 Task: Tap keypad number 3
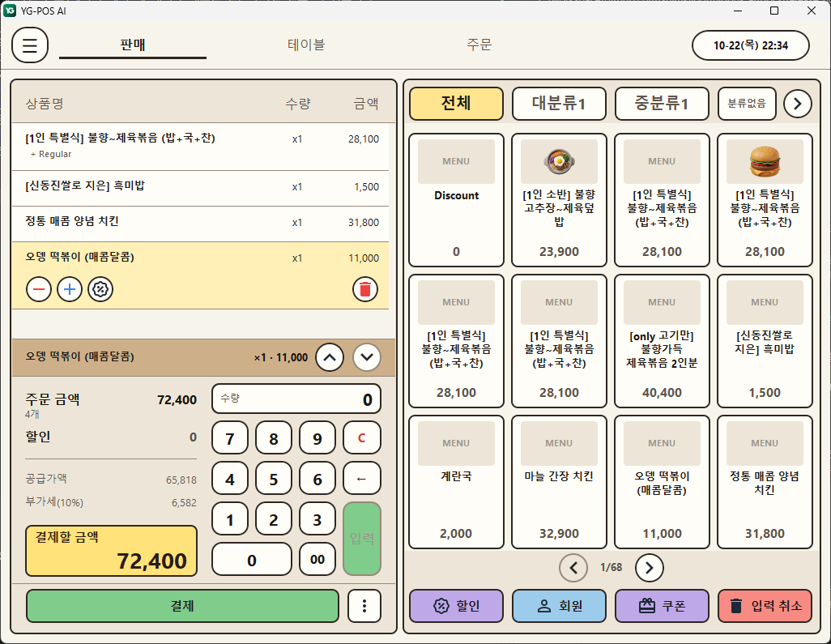pyautogui.click(x=317, y=519)
